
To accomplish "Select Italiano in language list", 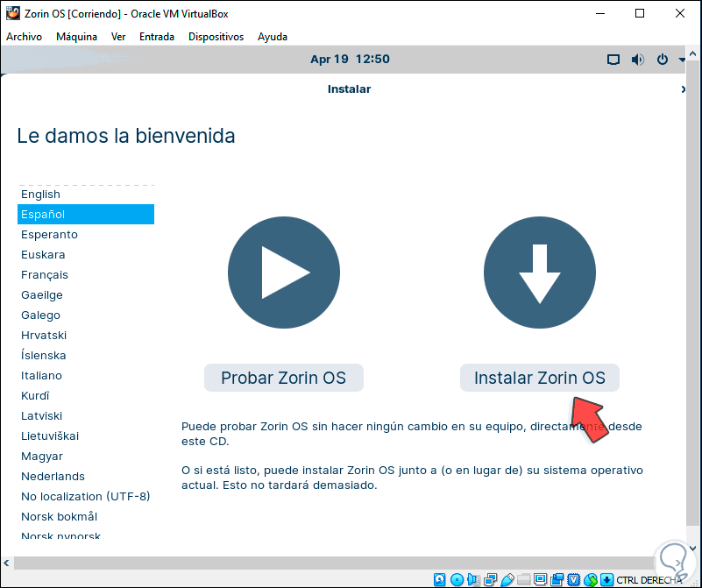I will [x=86, y=375].
